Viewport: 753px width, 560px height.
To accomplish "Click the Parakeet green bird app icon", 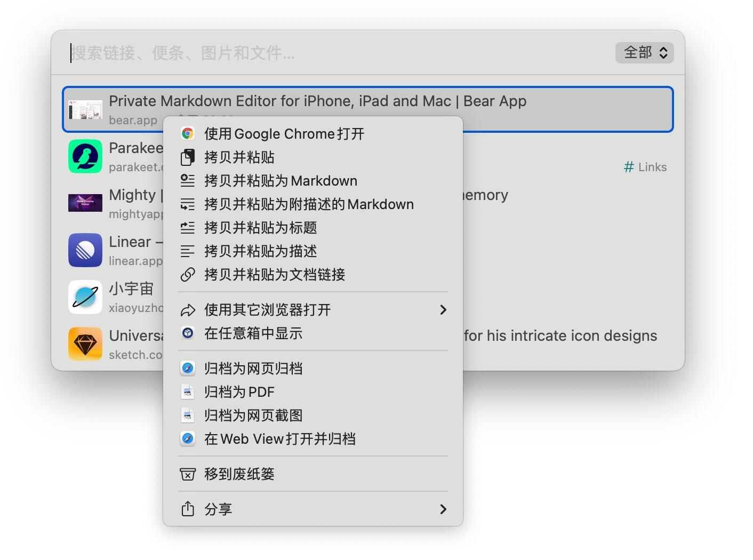I will [85, 156].
